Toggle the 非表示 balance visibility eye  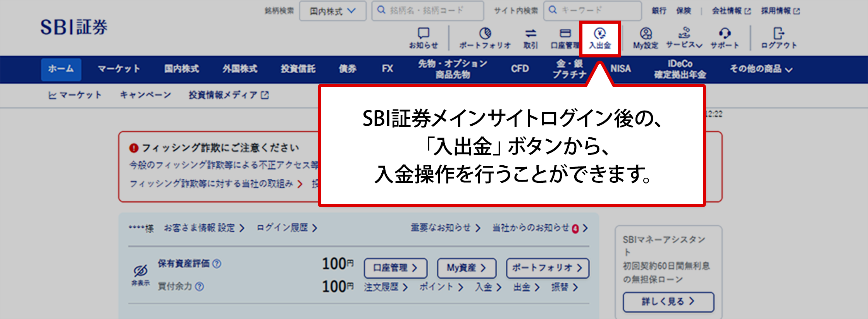(x=140, y=275)
